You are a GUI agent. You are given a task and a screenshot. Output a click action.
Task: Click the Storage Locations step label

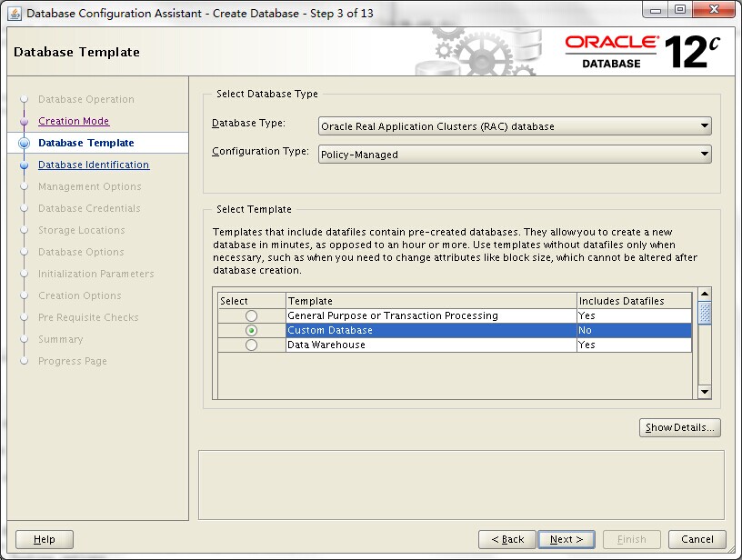coord(82,230)
